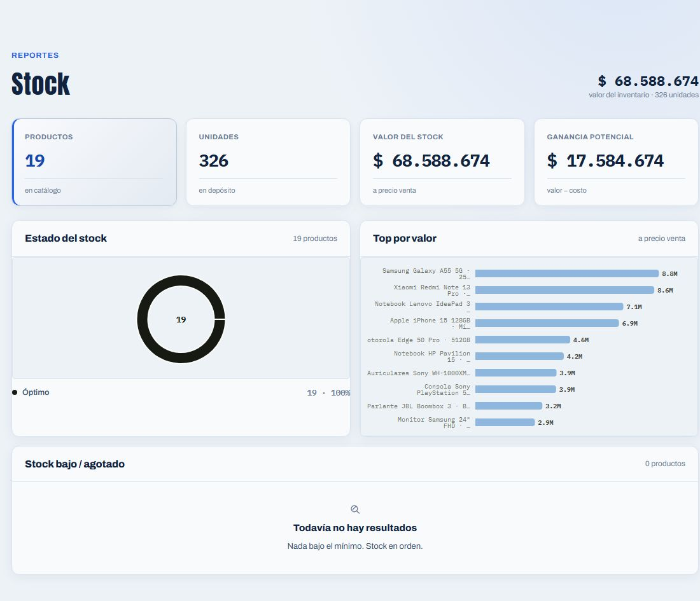This screenshot has height=601, width=700.
Task: Click the 7.1M value label
Action: click(x=634, y=307)
